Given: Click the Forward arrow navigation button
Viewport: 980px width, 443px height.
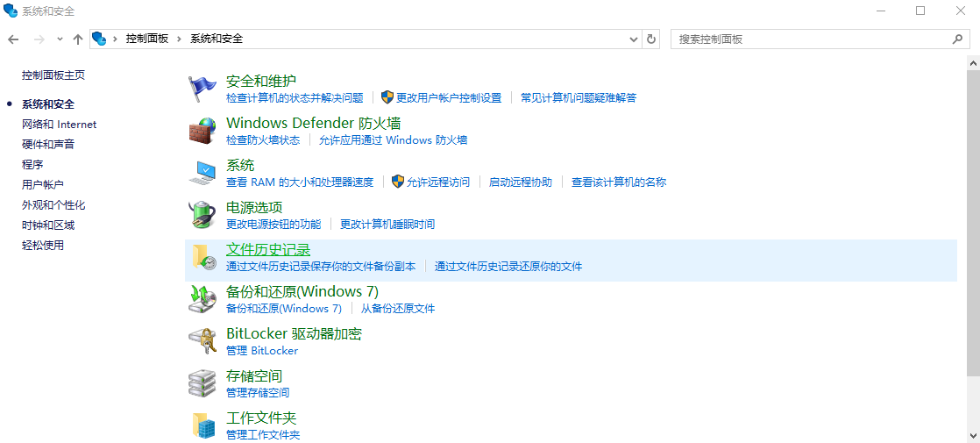Looking at the screenshot, I should pyautogui.click(x=39, y=39).
